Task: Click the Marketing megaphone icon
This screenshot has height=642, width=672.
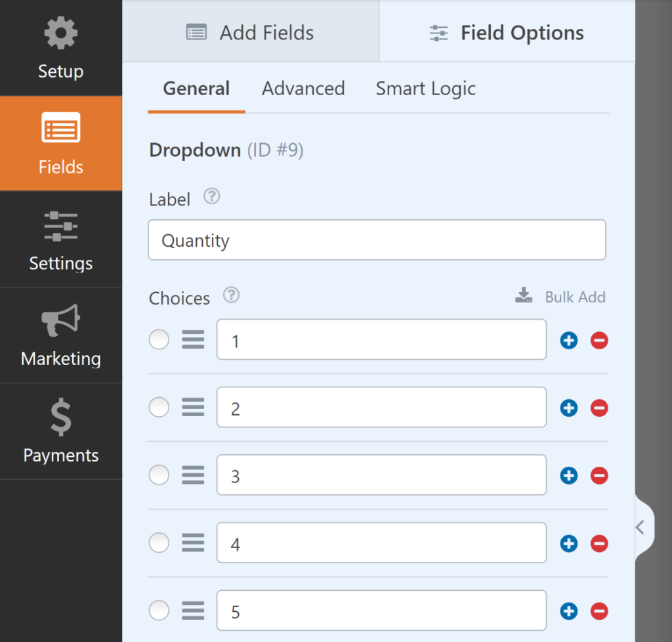Action: [x=60, y=321]
